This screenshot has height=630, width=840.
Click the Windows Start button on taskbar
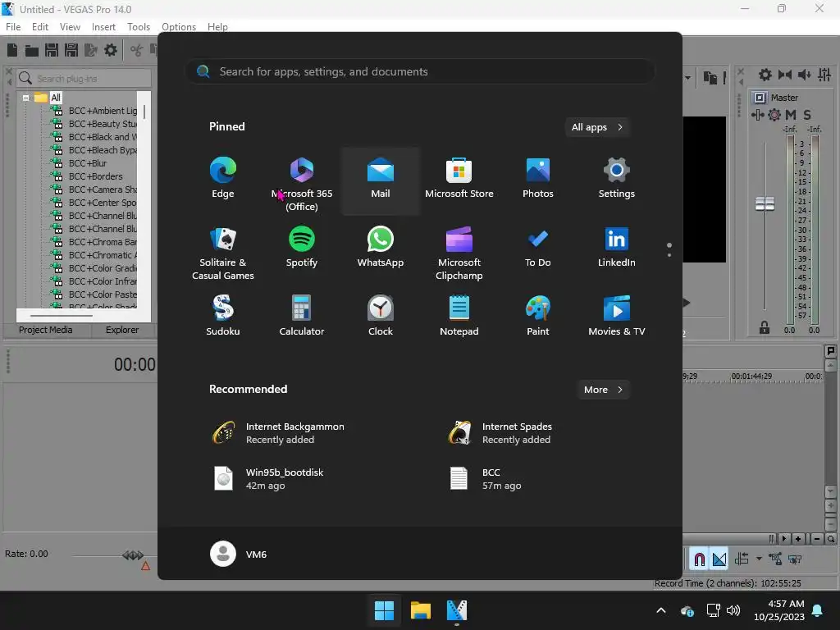click(x=384, y=610)
